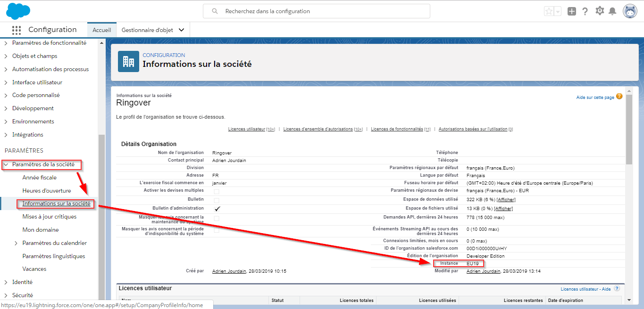Click the CONFIGURATION breadcrumb text
The height and width of the screenshot is (309, 644).
point(164,55)
